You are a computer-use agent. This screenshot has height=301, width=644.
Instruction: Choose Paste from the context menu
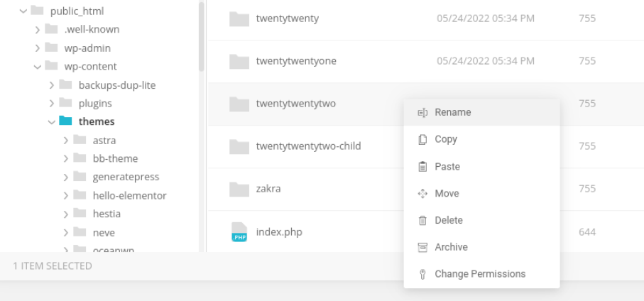pos(482,166)
